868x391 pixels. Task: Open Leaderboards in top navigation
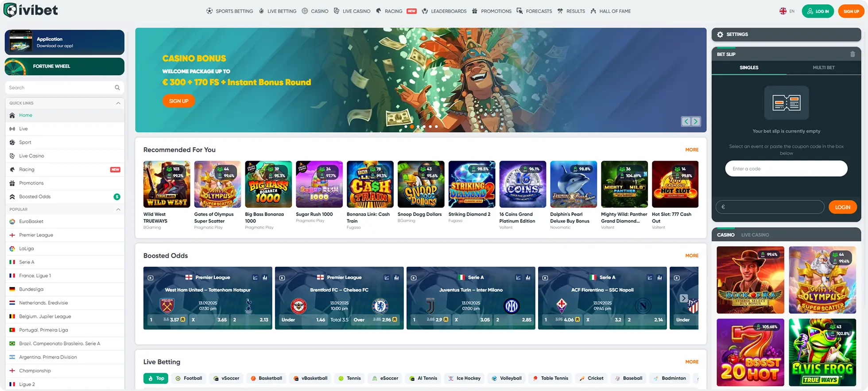click(x=444, y=11)
